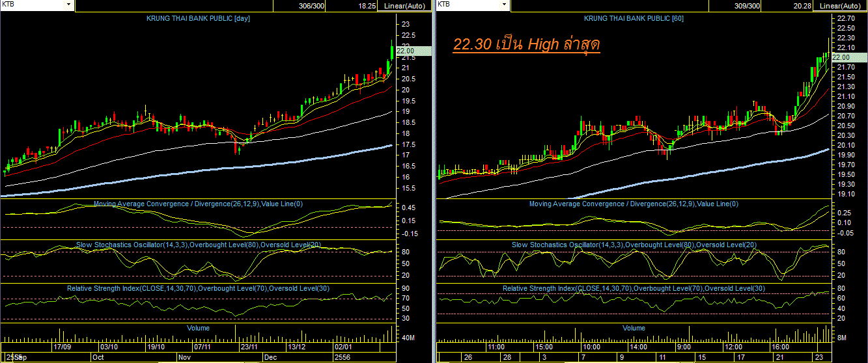Click the Linear(Auto) scale button on the day chart

pyautogui.click(x=404, y=5)
